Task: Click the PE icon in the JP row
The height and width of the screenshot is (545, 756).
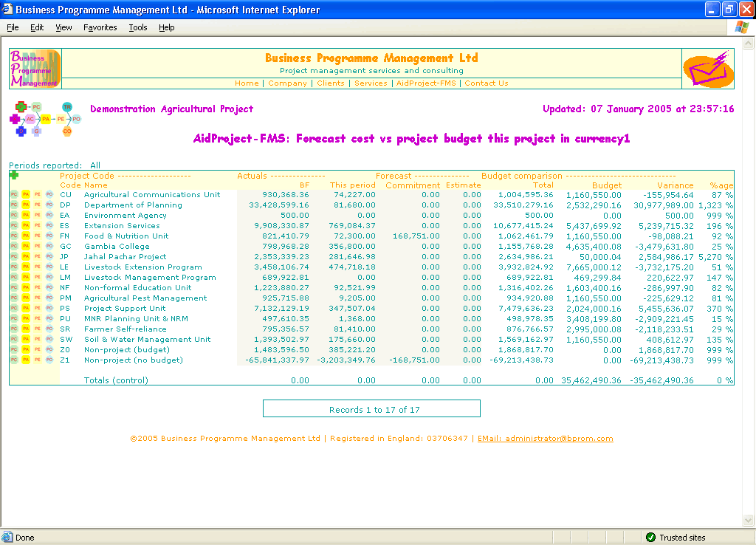Action: click(x=37, y=256)
